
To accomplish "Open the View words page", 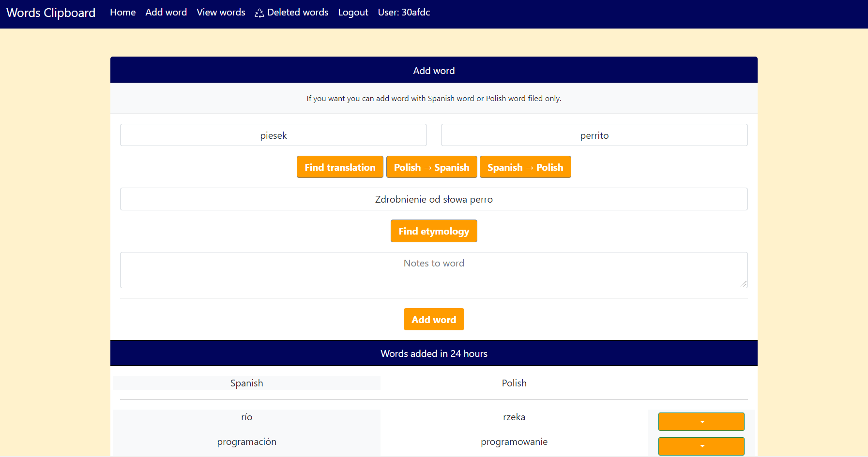I will click(x=221, y=13).
